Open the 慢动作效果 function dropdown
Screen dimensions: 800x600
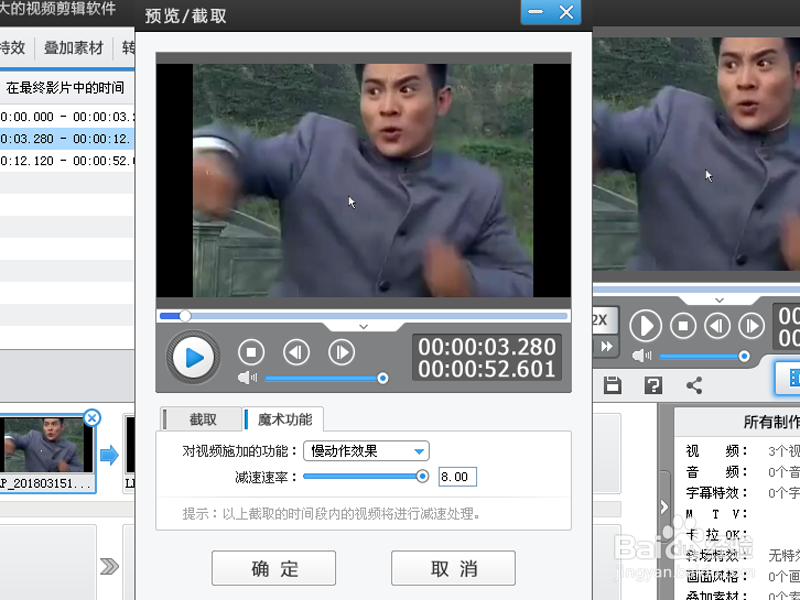point(366,451)
